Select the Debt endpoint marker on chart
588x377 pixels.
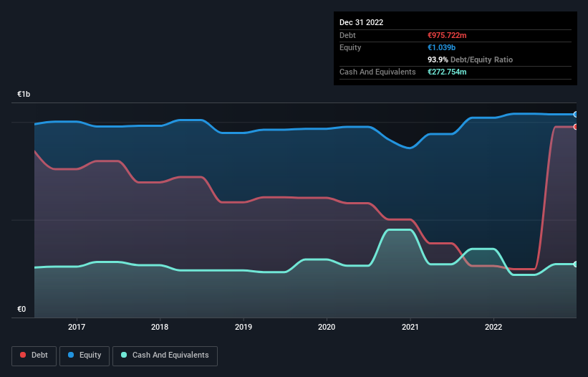(x=576, y=127)
